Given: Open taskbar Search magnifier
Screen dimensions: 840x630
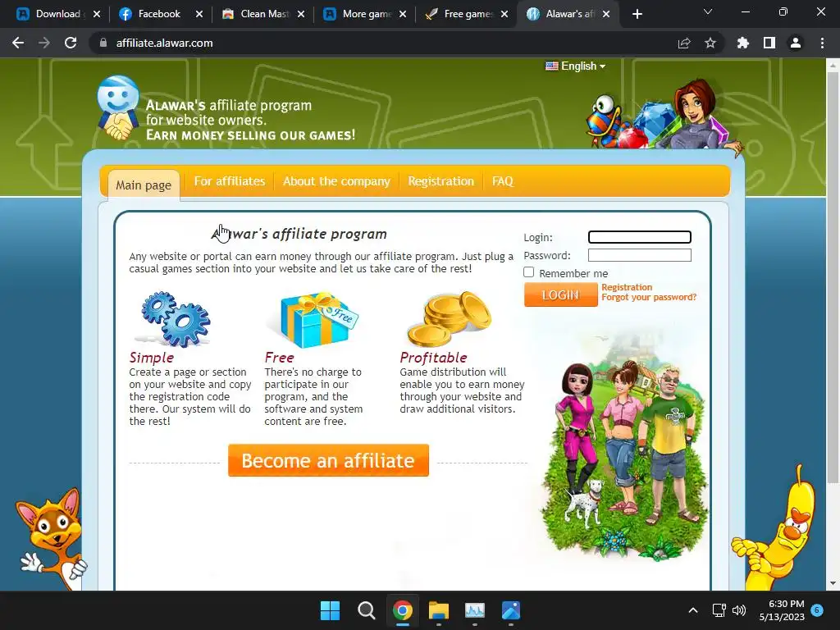Looking at the screenshot, I should click(x=367, y=610).
